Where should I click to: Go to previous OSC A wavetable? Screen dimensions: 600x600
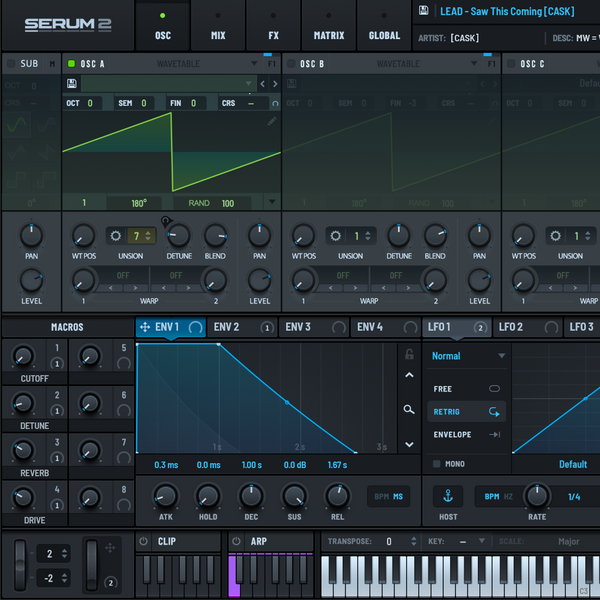click(x=262, y=84)
